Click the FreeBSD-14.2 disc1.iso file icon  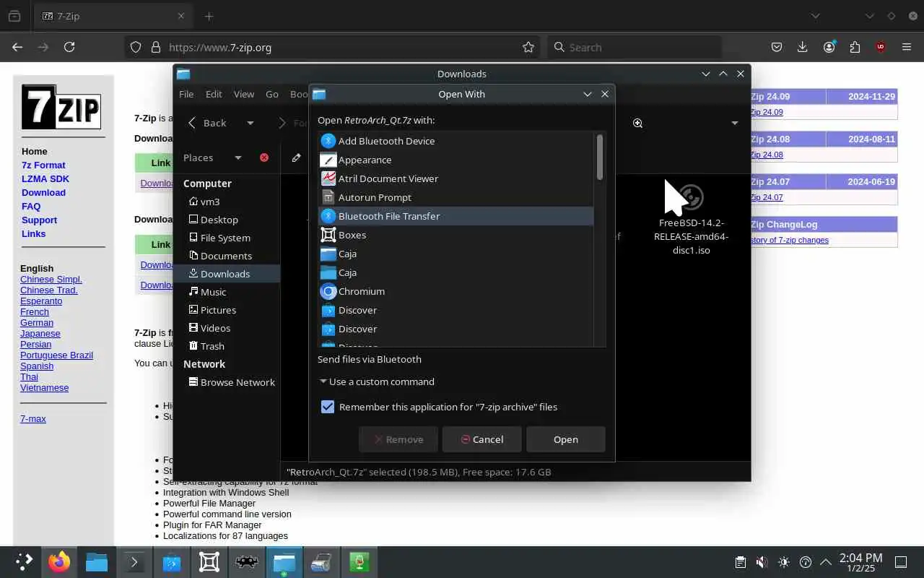(x=691, y=197)
